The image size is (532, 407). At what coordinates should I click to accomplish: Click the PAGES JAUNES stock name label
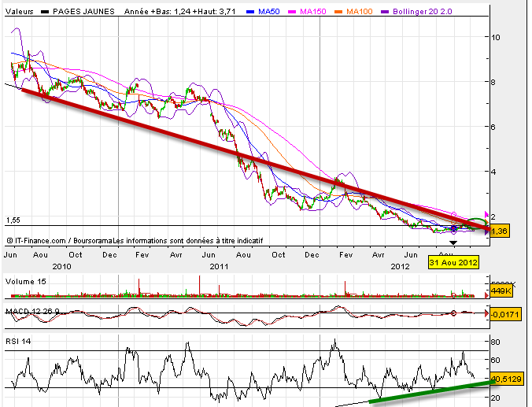tap(79, 12)
